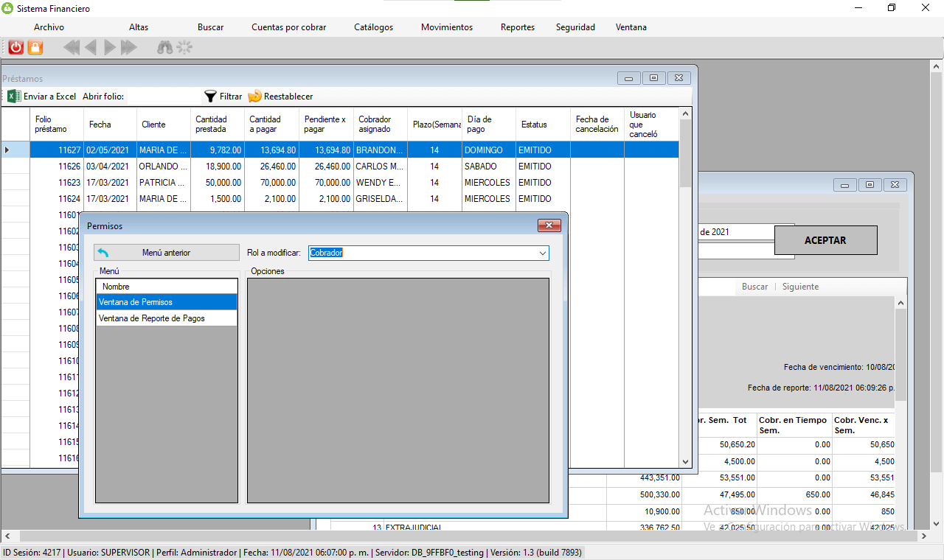Click Enviar a Excel icon
The width and height of the screenshot is (944, 560).
coord(14,96)
